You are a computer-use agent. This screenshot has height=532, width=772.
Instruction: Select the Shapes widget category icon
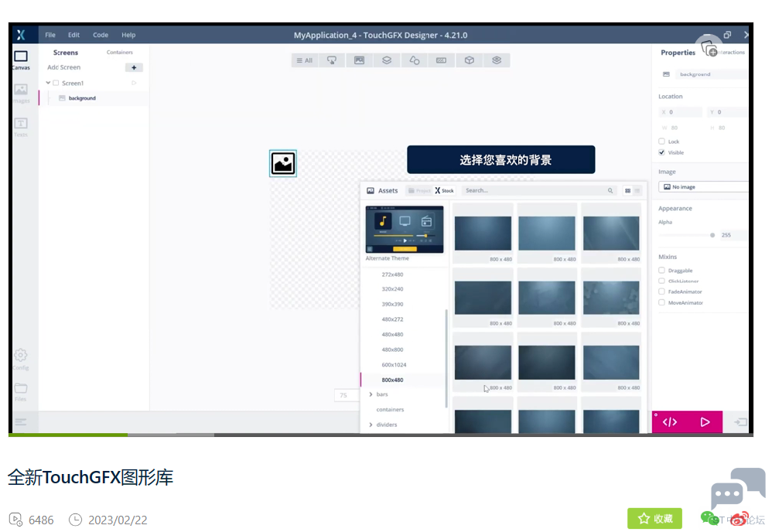(x=415, y=60)
